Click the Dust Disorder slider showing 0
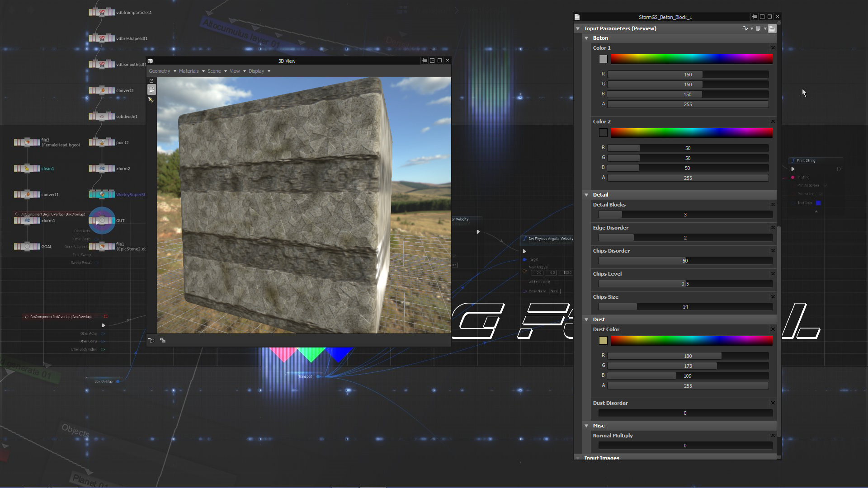This screenshot has height=488, width=868. [685, 413]
